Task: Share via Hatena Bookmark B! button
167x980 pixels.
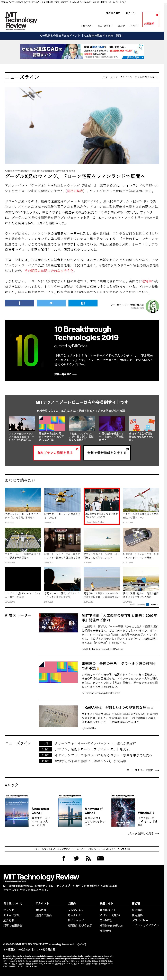Action: pos(83,303)
